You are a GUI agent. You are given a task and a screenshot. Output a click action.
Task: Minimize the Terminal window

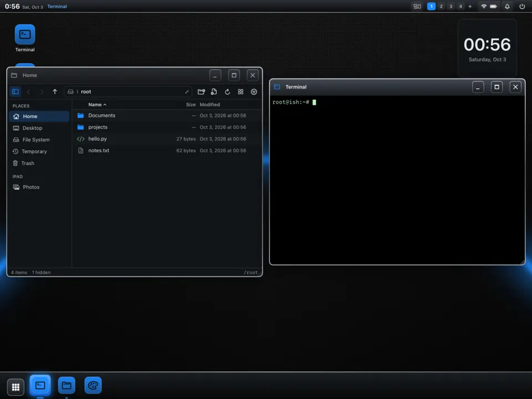pos(478,87)
